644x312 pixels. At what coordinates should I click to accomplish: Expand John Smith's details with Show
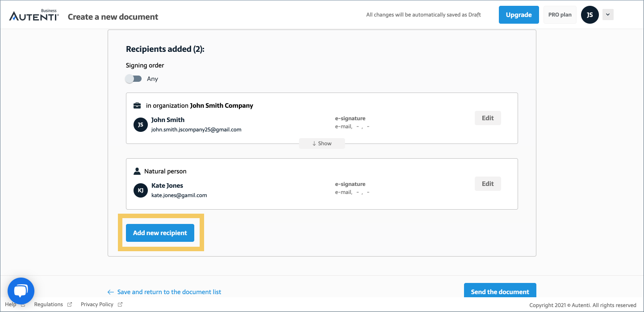tap(322, 143)
